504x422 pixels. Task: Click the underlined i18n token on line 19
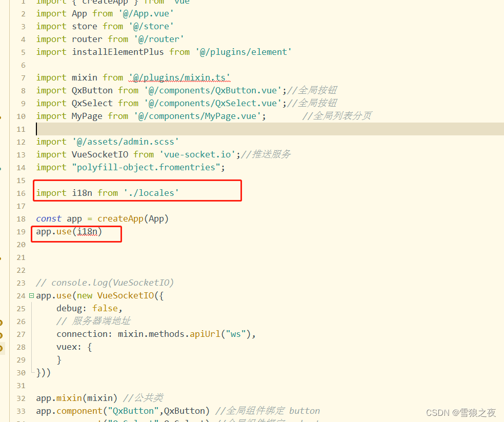click(87, 231)
